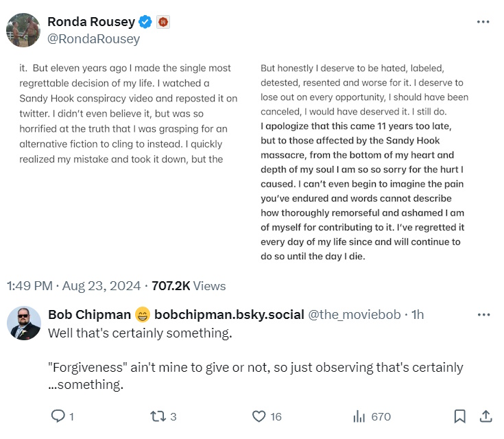Image resolution: width=504 pixels, height=439 pixels.
Task: Open more options on Ronda Rousey's post
Action: 483,22
